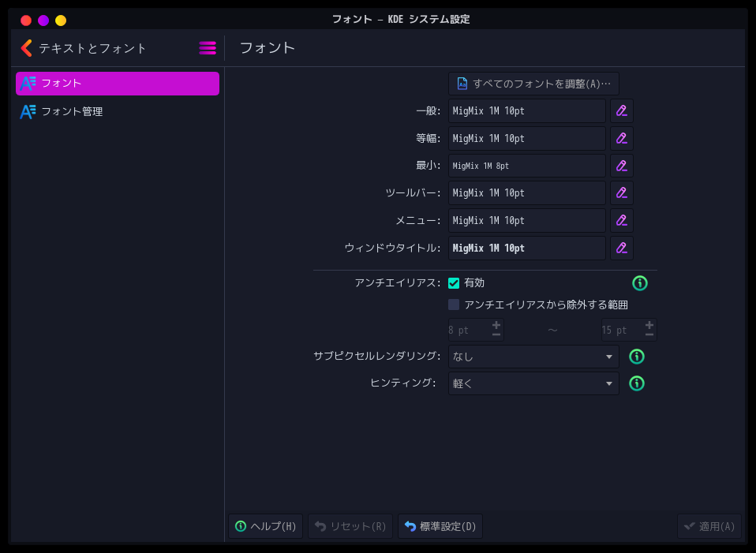
Task: Show info for アンチエイリアス setting
Action: (x=639, y=283)
